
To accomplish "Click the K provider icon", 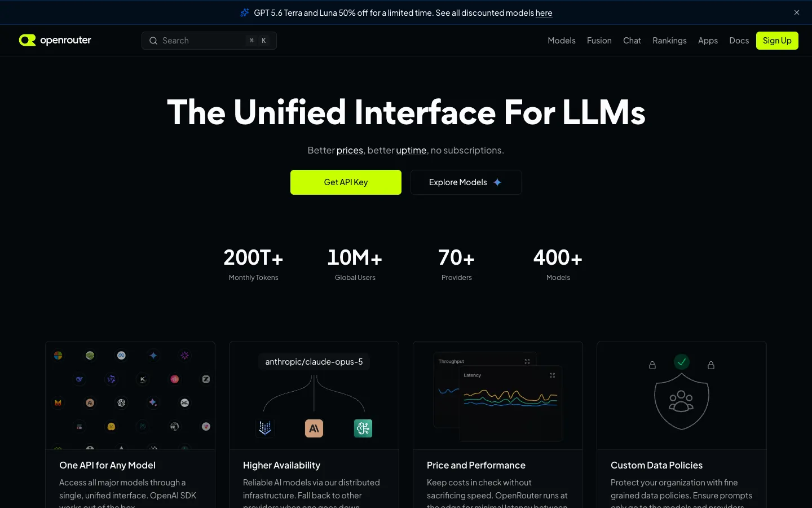I will coord(143,379).
